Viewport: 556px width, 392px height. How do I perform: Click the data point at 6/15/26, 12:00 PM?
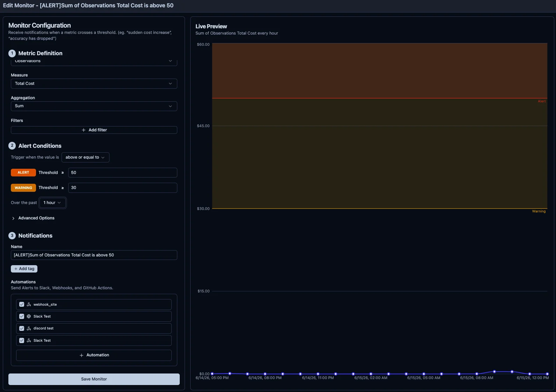pyautogui.click(x=547, y=374)
